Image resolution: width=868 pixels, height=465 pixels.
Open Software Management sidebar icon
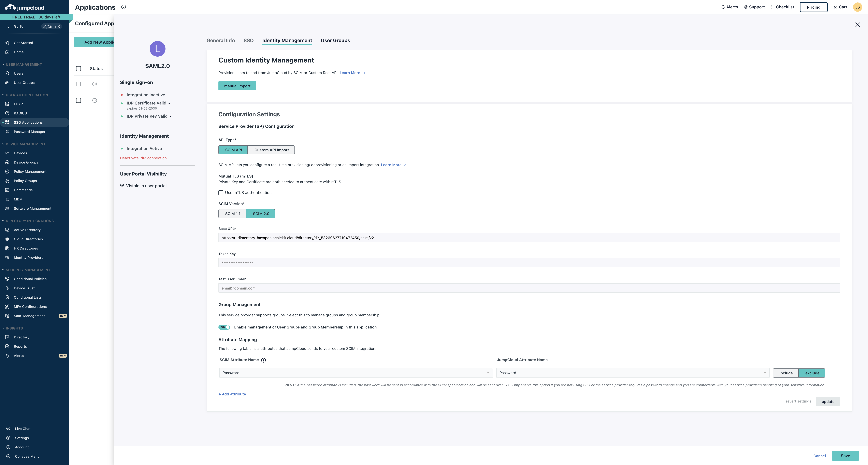(7, 208)
